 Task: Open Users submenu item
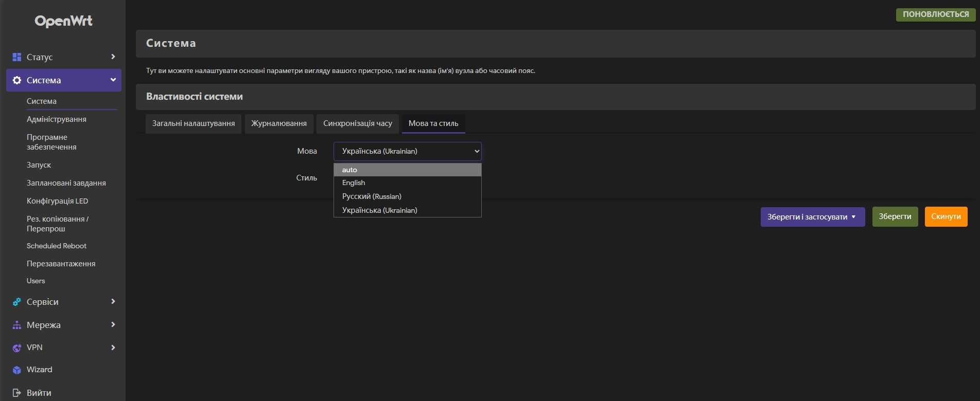pos(36,281)
